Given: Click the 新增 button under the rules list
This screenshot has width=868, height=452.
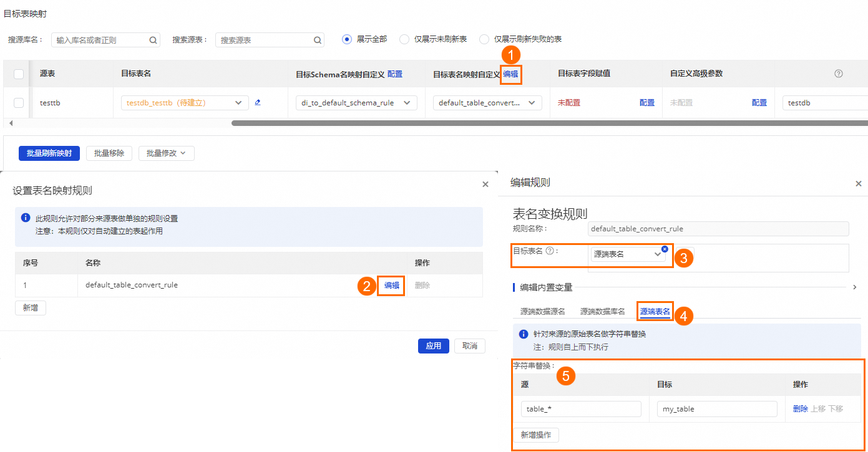Looking at the screenshot, I should click(31, 308).
